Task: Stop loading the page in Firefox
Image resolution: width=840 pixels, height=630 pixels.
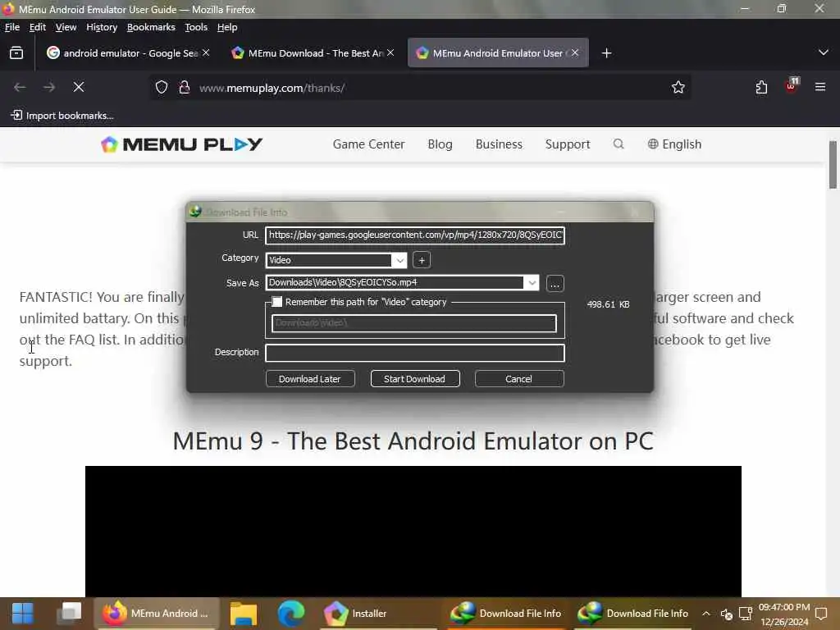Action: coord(79,87)
